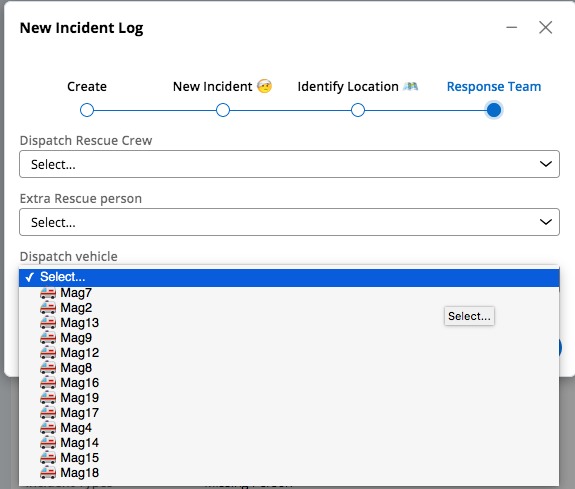Viewport: 575px width, 489px height.
Task: Go to the Identify Location step circle
Action: [x=358, y=110]
